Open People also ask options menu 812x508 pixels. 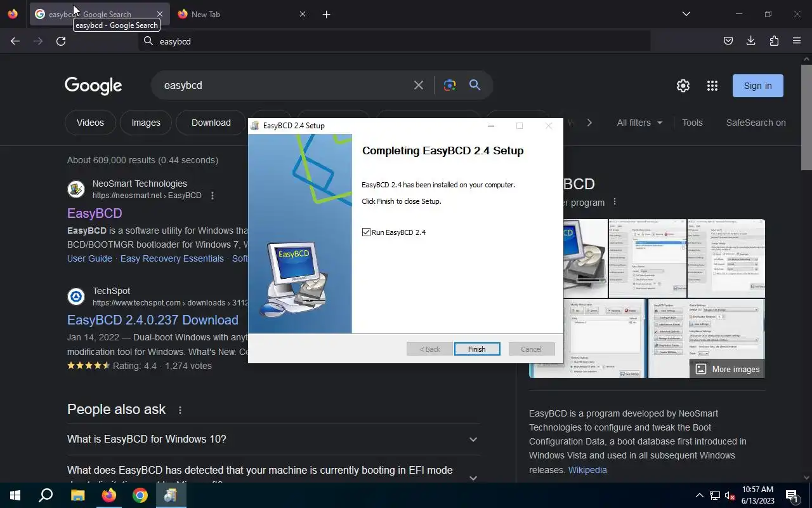(180, 410)
